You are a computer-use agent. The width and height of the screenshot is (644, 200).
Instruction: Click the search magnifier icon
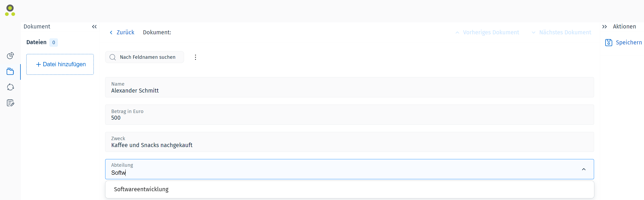click(x=113, y=57)
